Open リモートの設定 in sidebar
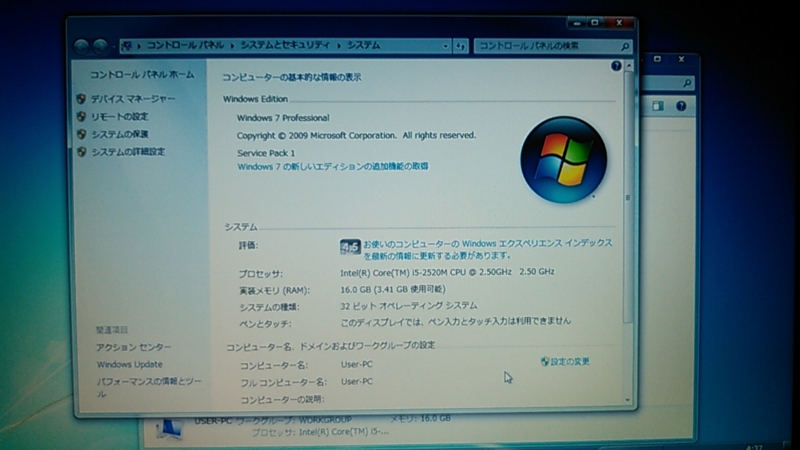Viewport: 800px width, 450px height. (120, 116)
